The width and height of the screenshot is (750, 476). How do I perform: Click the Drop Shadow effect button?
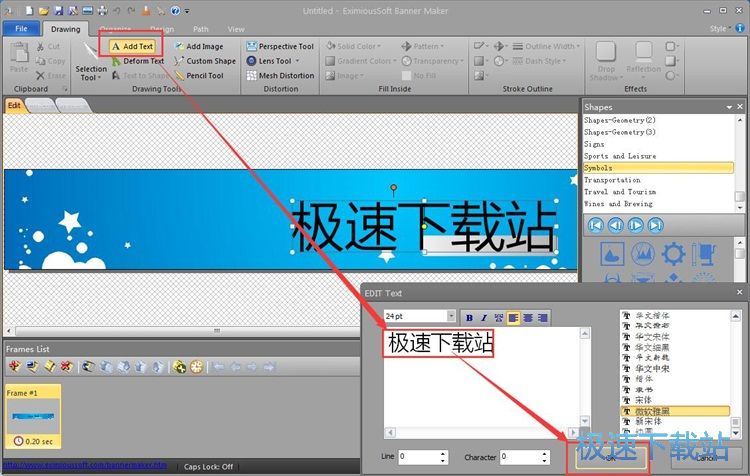pyautogui.click(x=606, y=61)
